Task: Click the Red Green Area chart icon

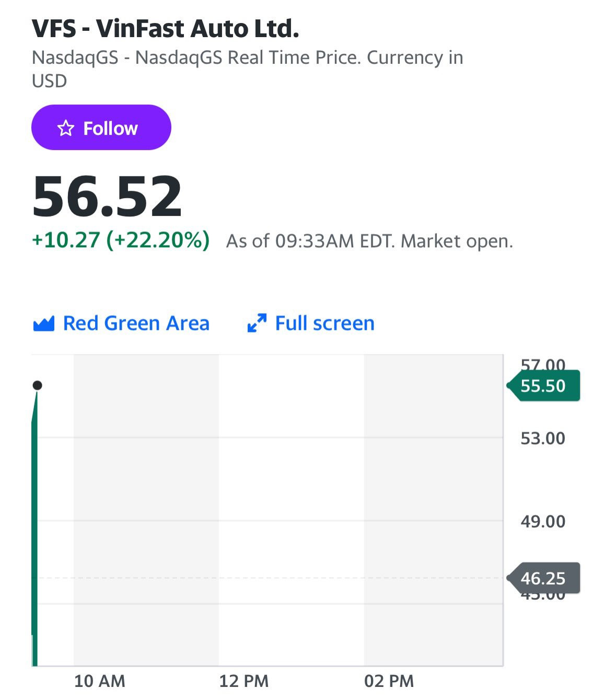Action: [43, 324]
